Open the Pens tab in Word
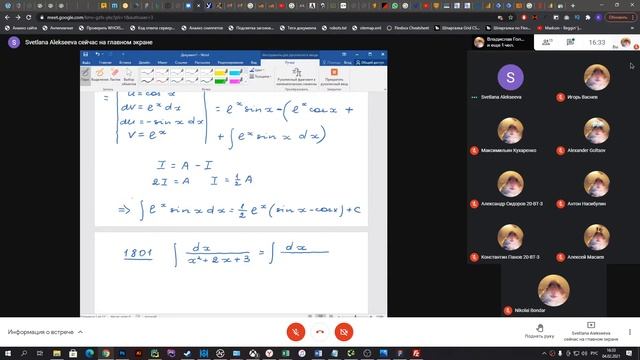 [290, 62]
